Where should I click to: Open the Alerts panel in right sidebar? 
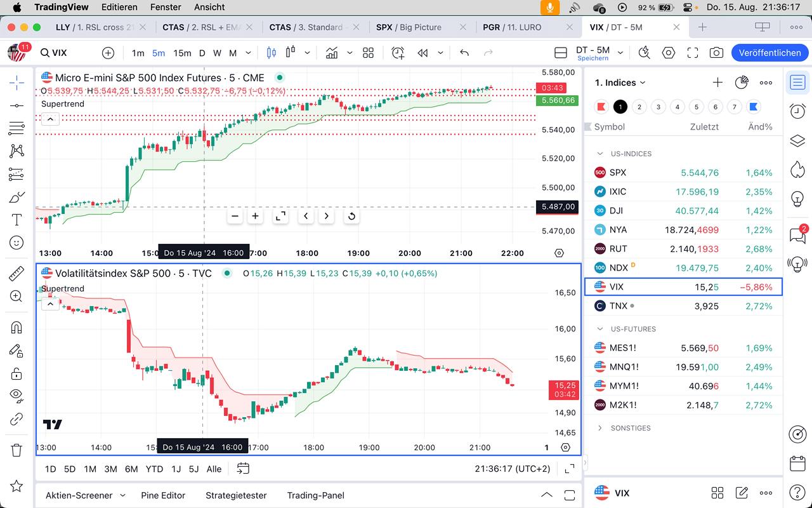click(797, 111)
